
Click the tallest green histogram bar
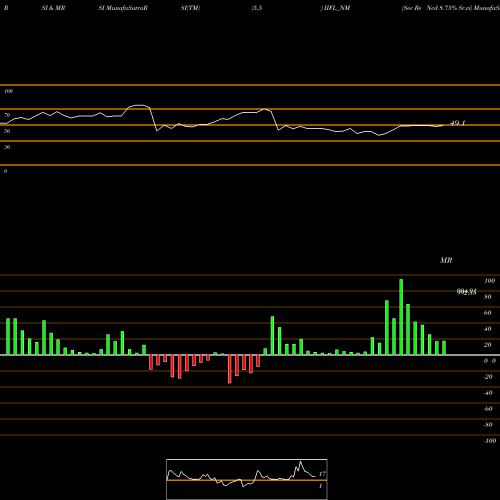pyautogui.click(x=401, y=317)
